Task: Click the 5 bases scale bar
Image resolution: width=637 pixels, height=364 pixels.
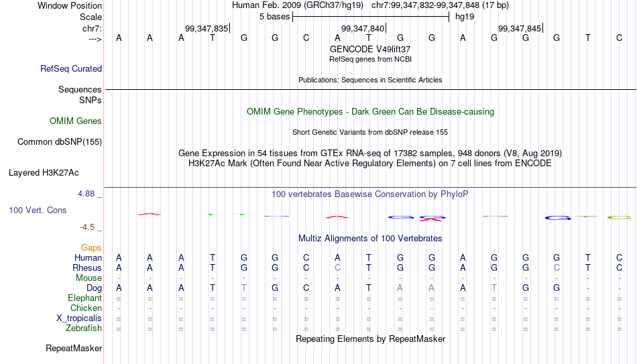Action: point(371,17)
